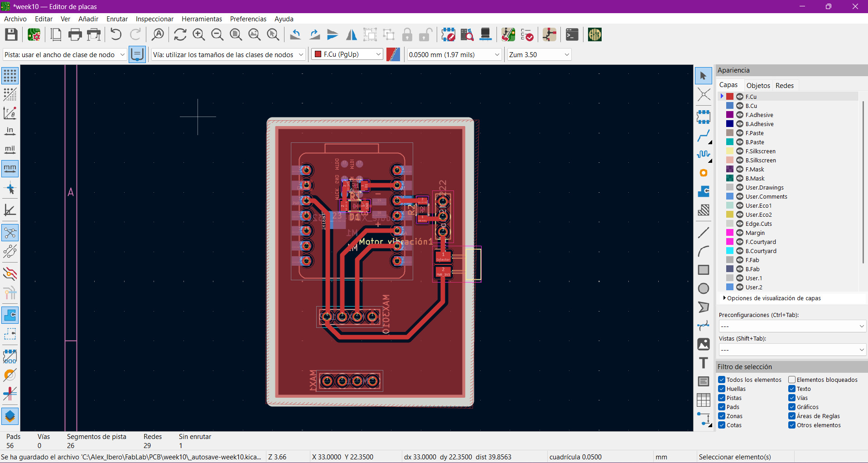This screenshot has height=463, width=868.
Task: Hide the F.Silkscreen layer
Action: [x=740, y=151]
